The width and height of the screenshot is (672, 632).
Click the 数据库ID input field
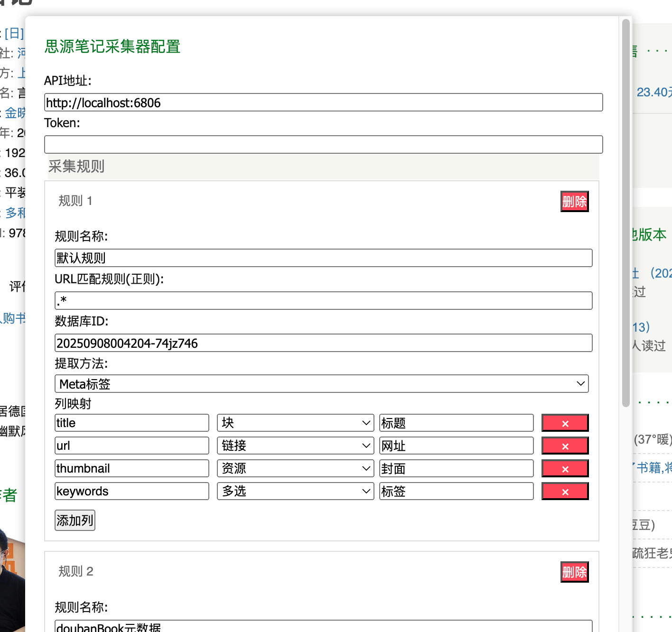(x=323, y=343)
